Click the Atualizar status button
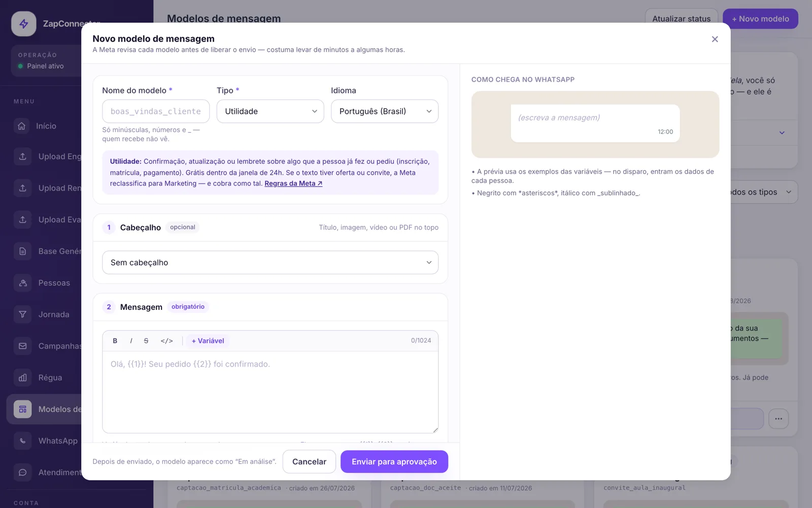 681,19
